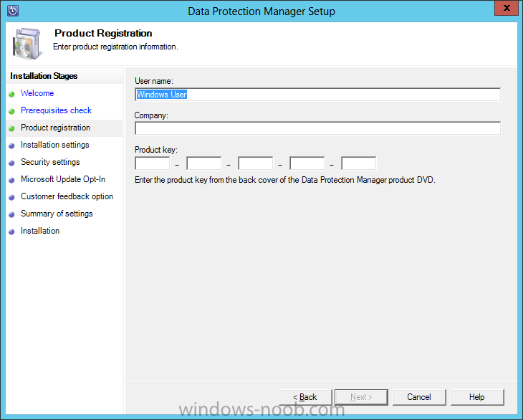
Task: Click the "Installation Stages" header text
Action: coord(44,76)
